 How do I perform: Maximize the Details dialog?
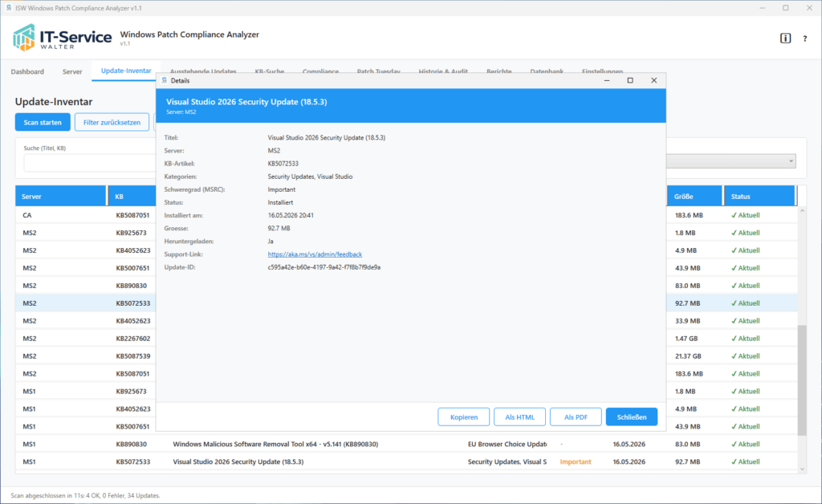(x=630, y=80)
